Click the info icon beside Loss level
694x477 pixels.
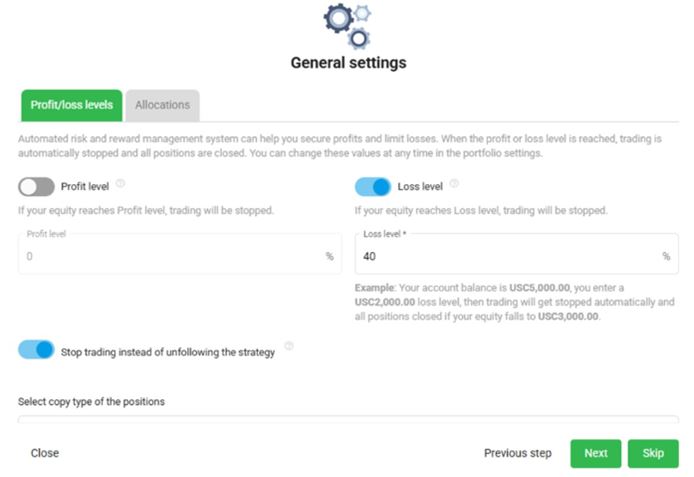click(454, 184)
